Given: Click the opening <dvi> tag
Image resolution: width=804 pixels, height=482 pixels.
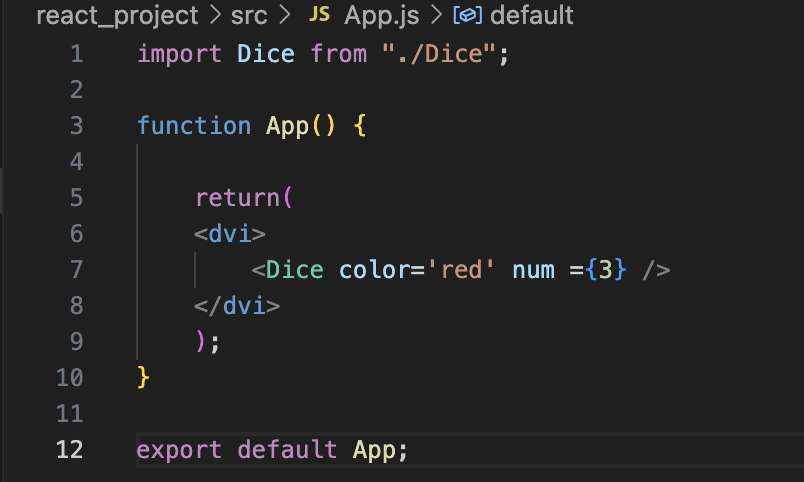Looking at the screenshot, I should click(x=230, y=234).
